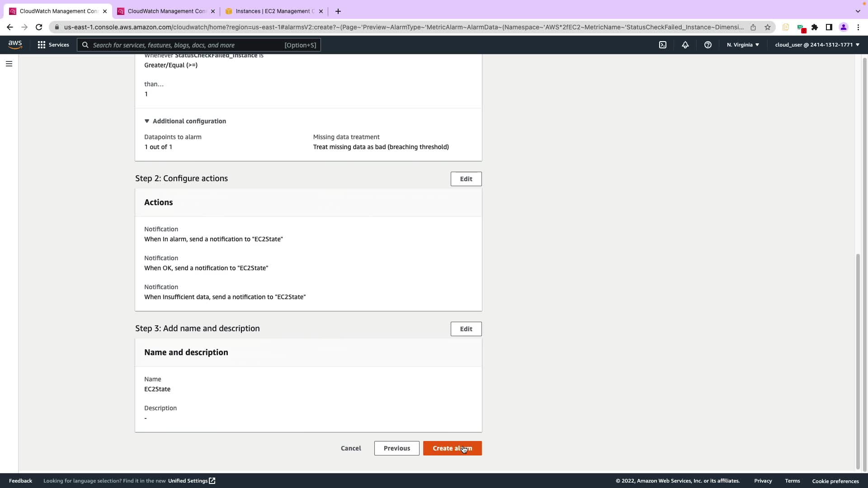Open the N. Virginia region dropdown
Image resolution: width=868 pixels, height=488 pixels.
(x=742, y=45)
